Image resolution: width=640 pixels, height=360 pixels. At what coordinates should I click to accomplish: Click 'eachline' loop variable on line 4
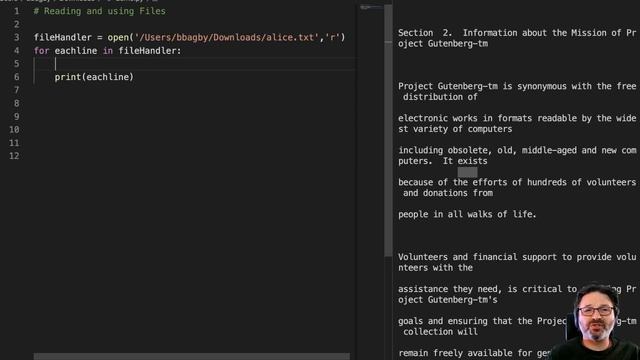tap(76, 51)
